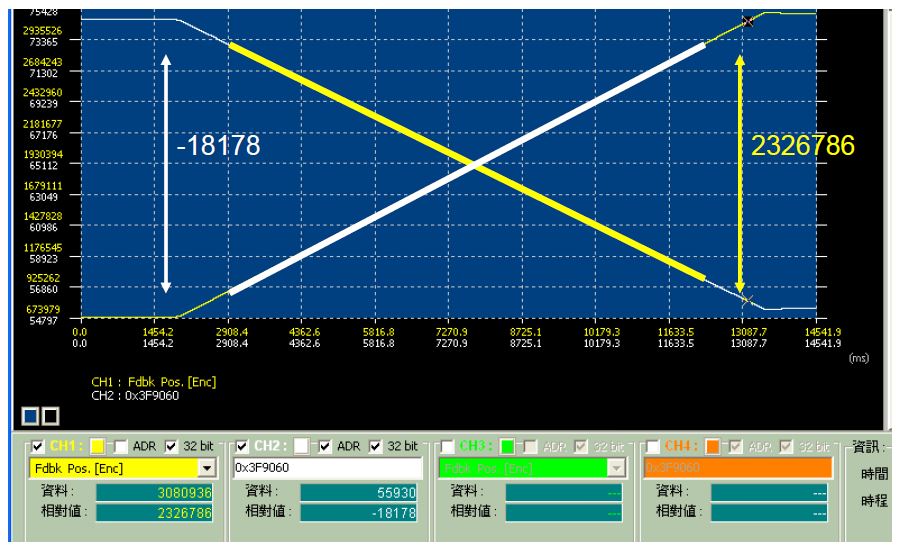Disable the CH2 channel checkbox
The height and width of the screenshot is (551, 902).
click(x=240, y=445)
